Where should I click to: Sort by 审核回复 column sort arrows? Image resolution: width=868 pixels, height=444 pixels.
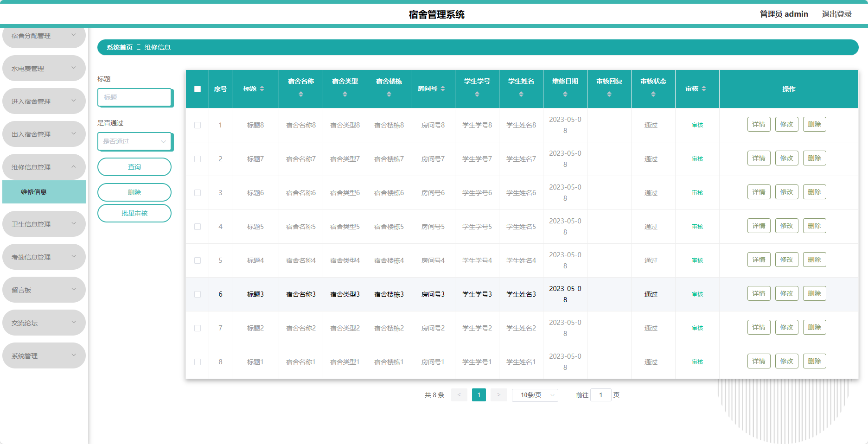point(609,94)
